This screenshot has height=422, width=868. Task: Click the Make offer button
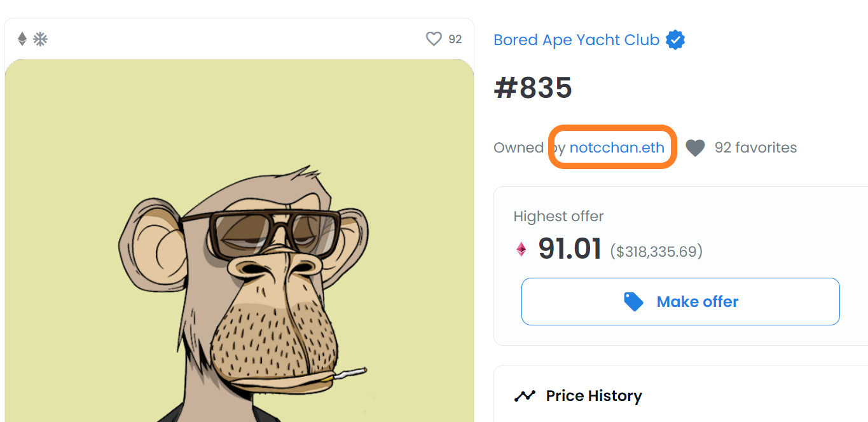pos(680,301)
